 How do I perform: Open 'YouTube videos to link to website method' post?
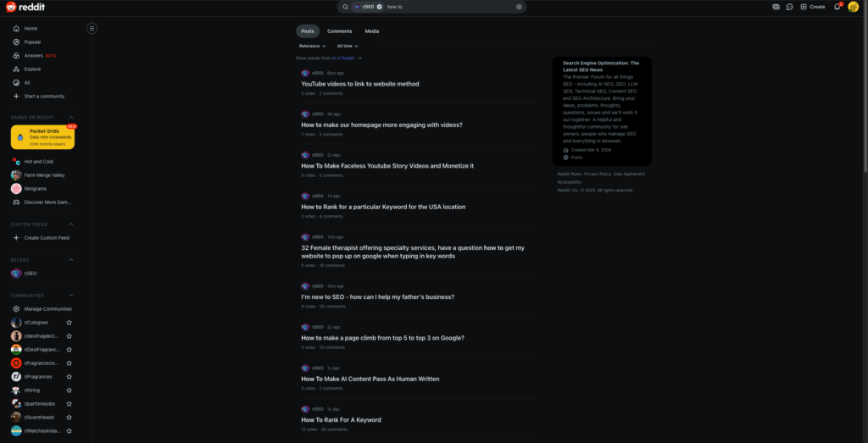359,84
